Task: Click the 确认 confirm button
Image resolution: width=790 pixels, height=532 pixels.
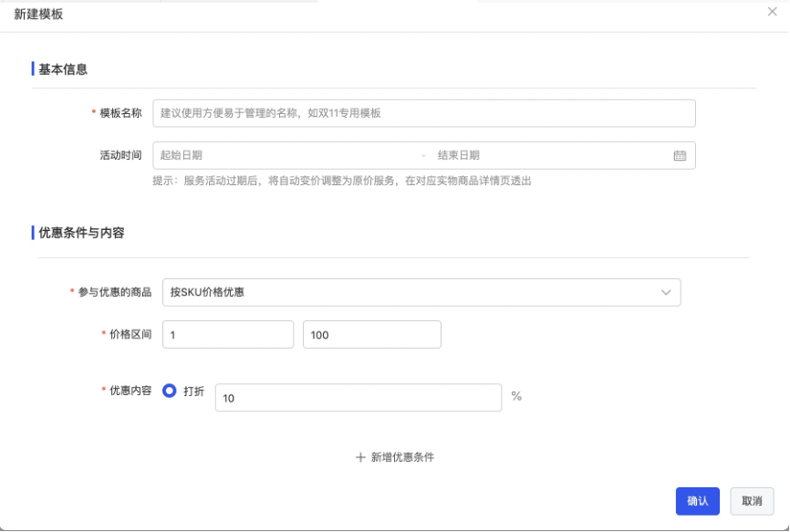Action: pyautogui.click(x=697, y=501)
